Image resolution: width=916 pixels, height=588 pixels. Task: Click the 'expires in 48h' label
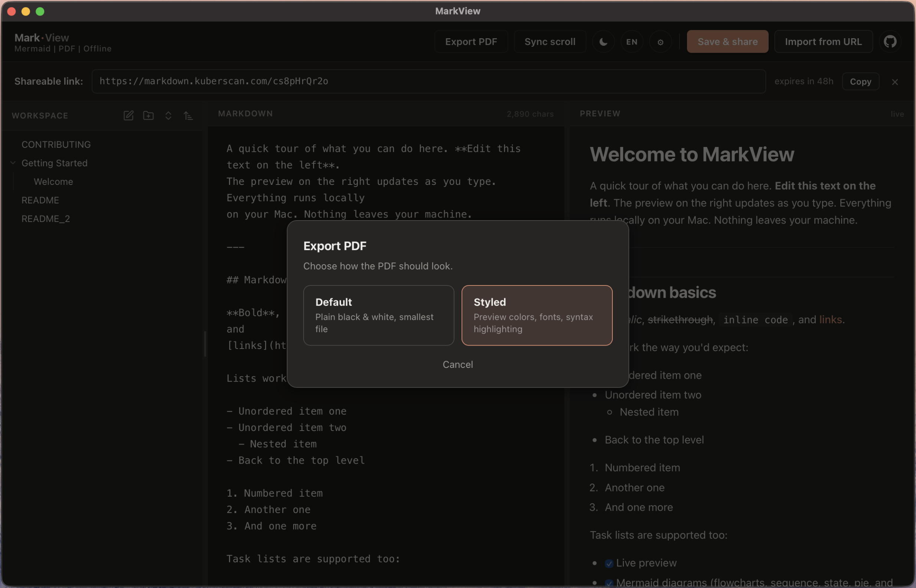804,81
